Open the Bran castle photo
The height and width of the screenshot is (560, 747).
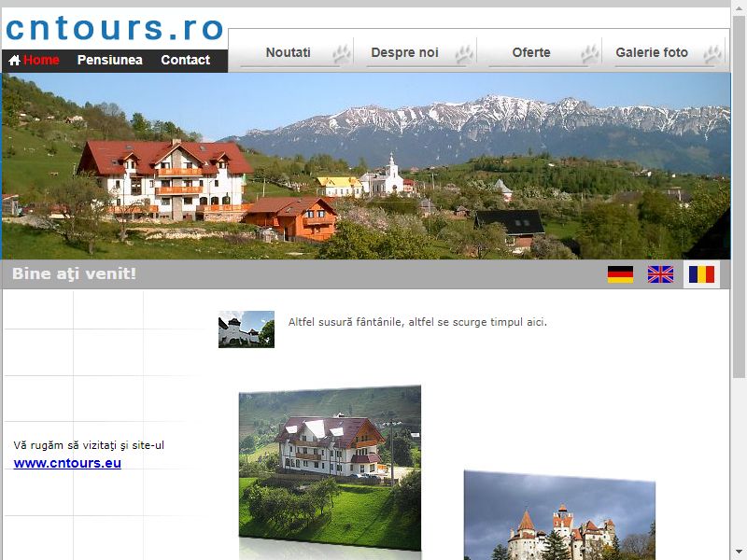pos(559,515)
